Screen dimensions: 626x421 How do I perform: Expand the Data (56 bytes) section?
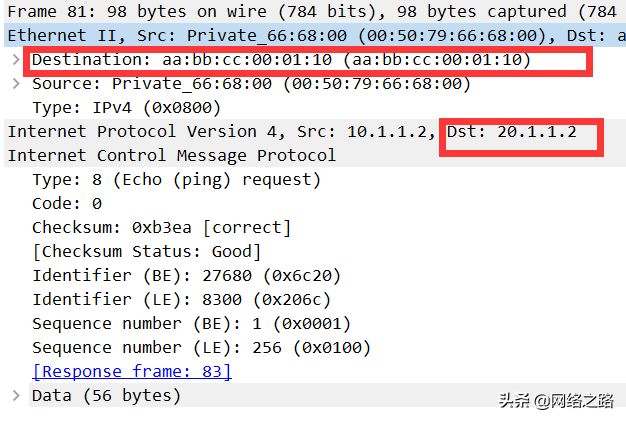tap(16, 395)
